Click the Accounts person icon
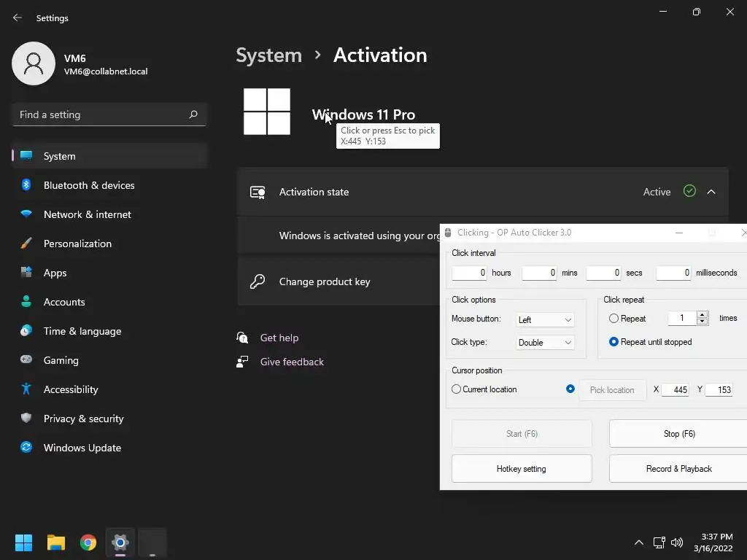The width and height of the screenshot is (747, 560). (x=26, y=301)
